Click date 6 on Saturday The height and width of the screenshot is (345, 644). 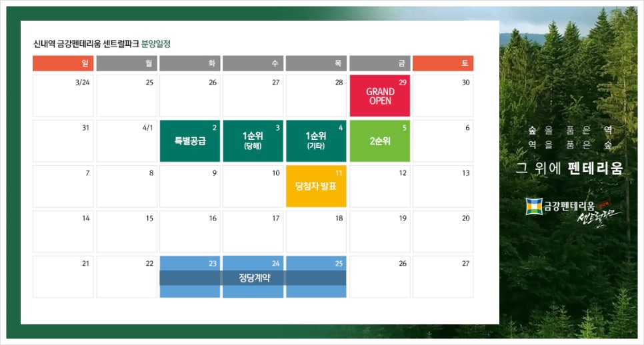tap(443, 141)
